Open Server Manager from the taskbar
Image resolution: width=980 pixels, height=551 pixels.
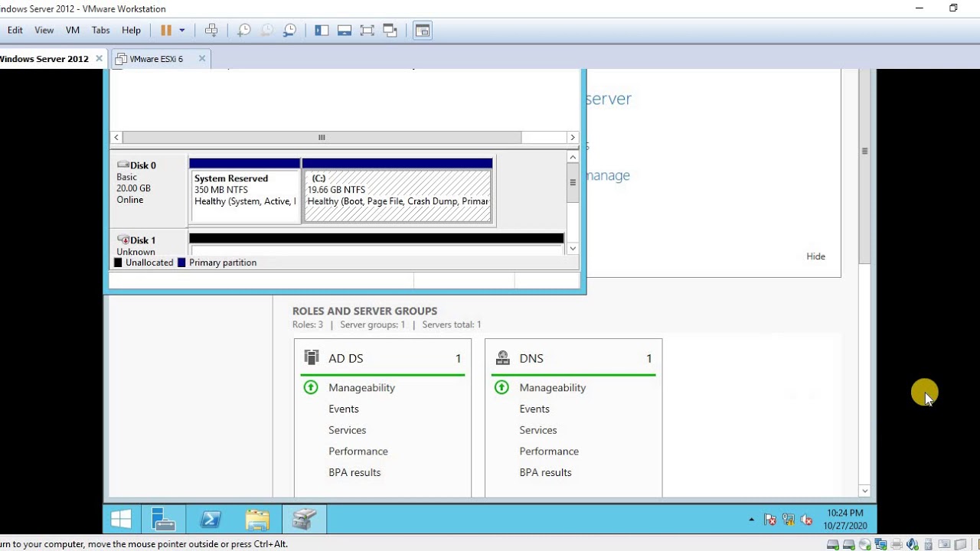click(163, 520)
